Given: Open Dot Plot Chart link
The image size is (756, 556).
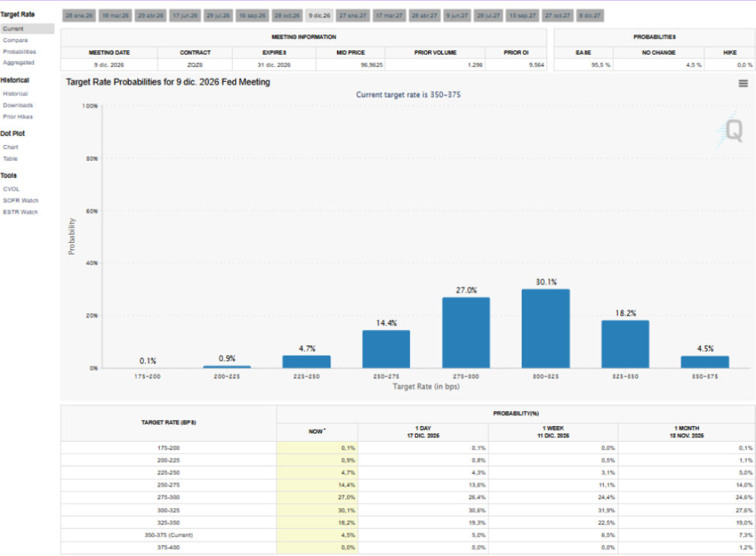Looking at the screenshot, I should pyautogui.click(x=11, y=147).
